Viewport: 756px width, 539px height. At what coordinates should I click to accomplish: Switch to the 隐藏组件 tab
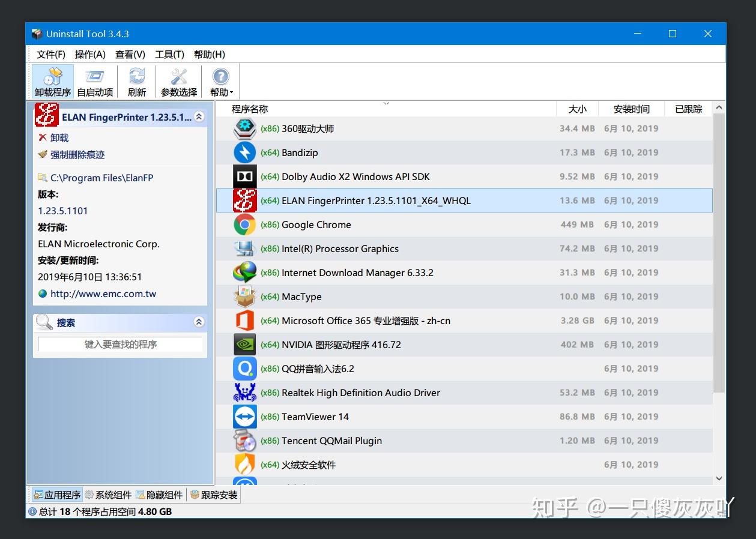pos(160,495)
